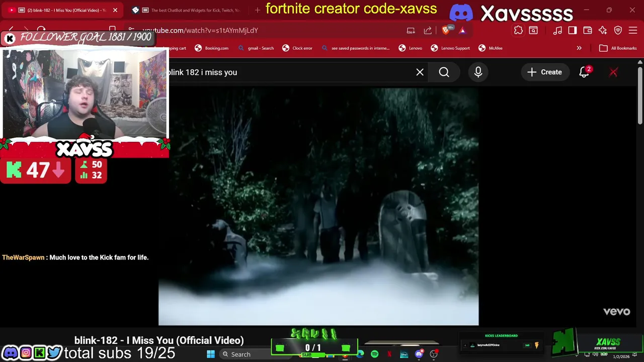Screen dimensions: 644x362
Task: Click the YouTube Create button
Action: click(544, 72)
